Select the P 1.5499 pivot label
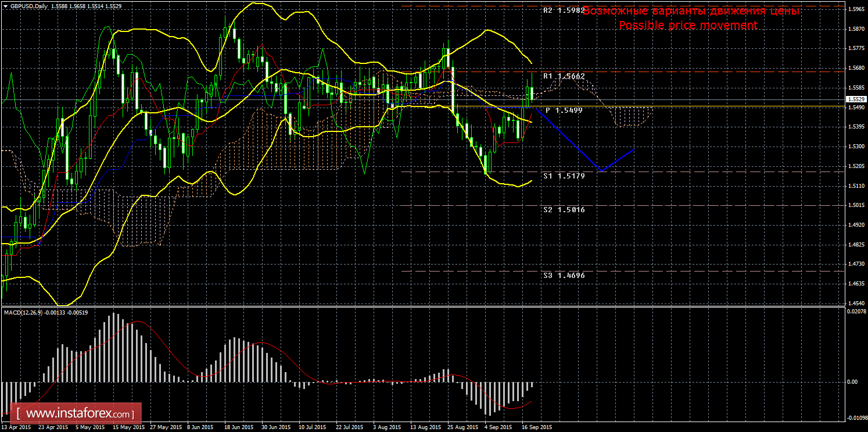Image resolution: width=868 pixels, height=432 pixels. [564, 110]
